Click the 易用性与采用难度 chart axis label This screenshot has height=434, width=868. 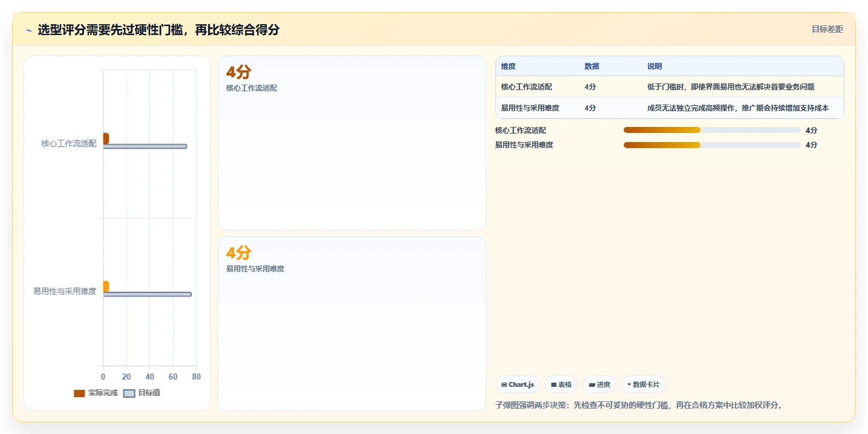point(65,291)
